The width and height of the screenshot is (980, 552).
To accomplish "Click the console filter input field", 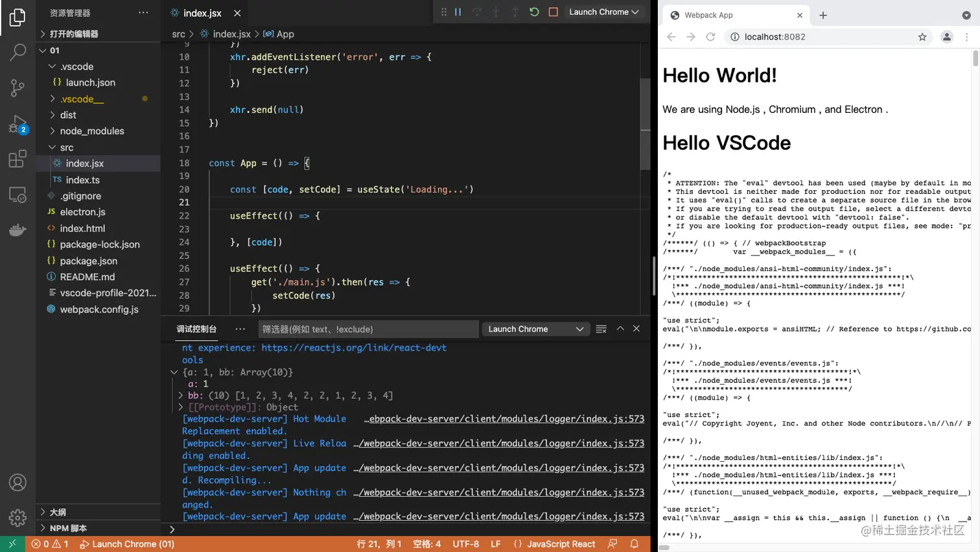I will (x=368, y=329).
